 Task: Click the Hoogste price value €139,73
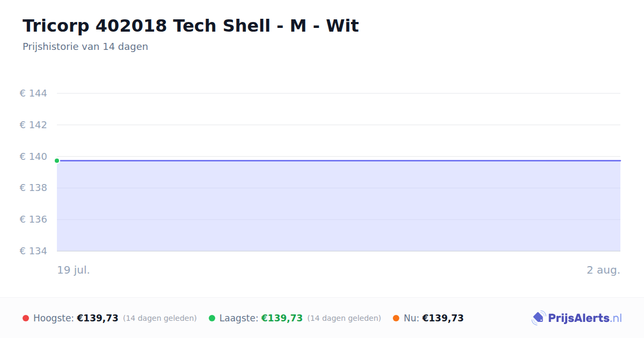pos(98,318)
